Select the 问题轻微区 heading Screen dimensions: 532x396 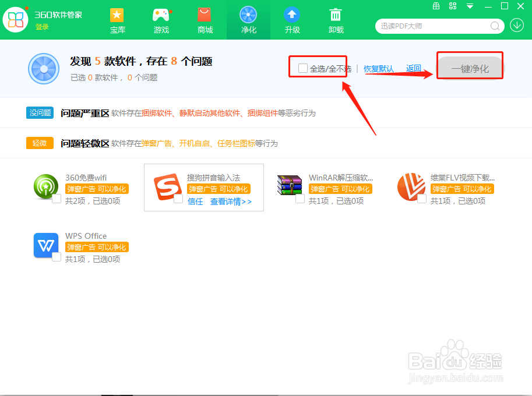pos(85,143)
